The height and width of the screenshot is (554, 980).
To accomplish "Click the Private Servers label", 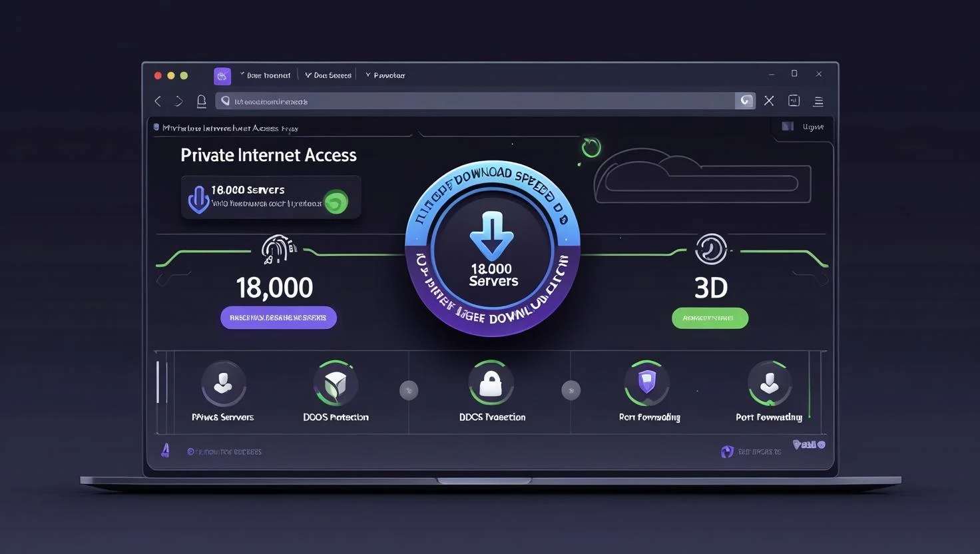I will (x=222, y=417).
